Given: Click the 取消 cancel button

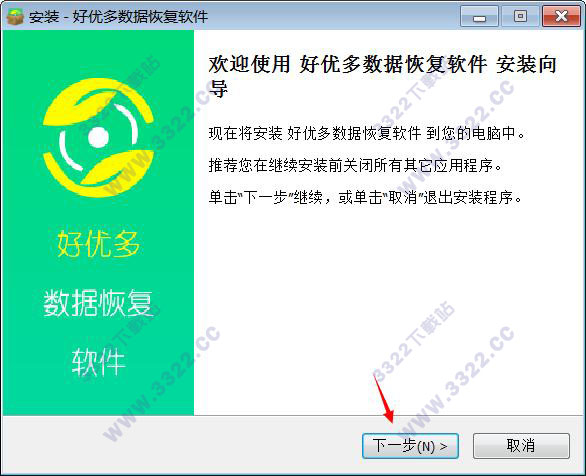Looking at the screenshot, I should click(521, 446).
